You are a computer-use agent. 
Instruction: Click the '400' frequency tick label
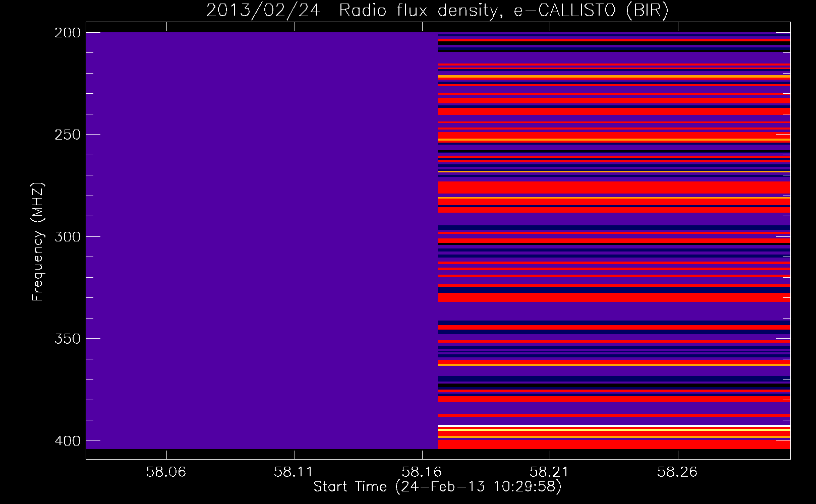point(68,441)
